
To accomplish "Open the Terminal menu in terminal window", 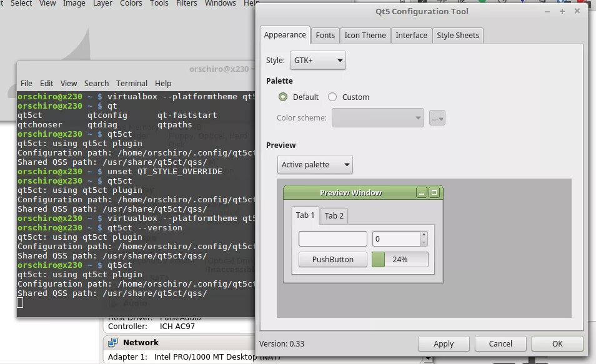I will tap(132, 83).
